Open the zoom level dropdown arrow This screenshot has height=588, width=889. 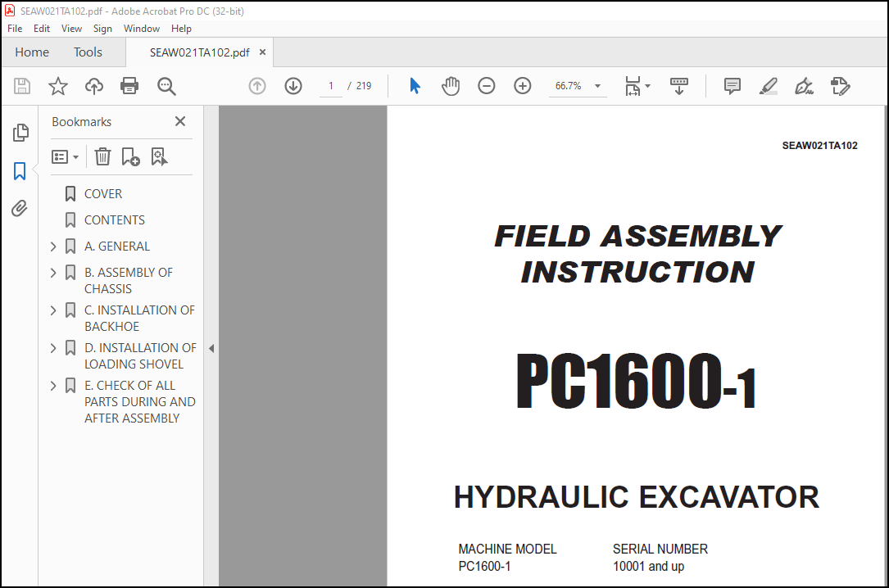(597, 86)
